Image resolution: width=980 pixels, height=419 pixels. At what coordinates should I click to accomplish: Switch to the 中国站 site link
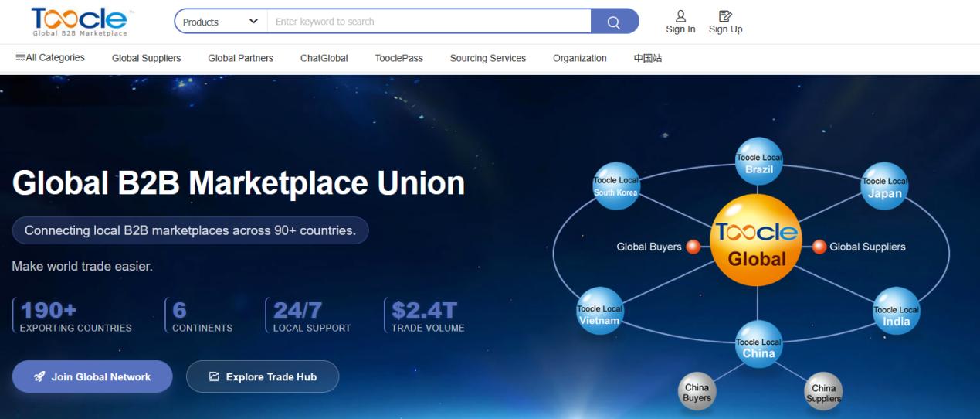pos(647,58)
